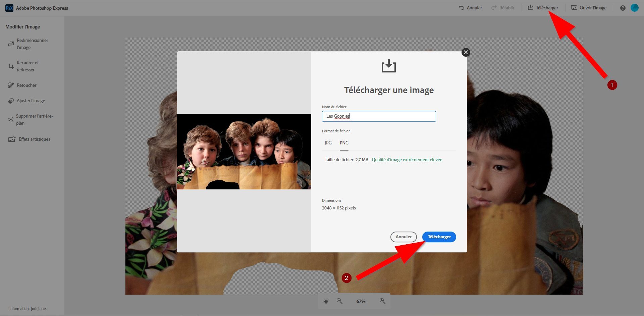Click the Annuler button in dialog
This screenshot has height=316, width=644.
[x=404, y=237]
